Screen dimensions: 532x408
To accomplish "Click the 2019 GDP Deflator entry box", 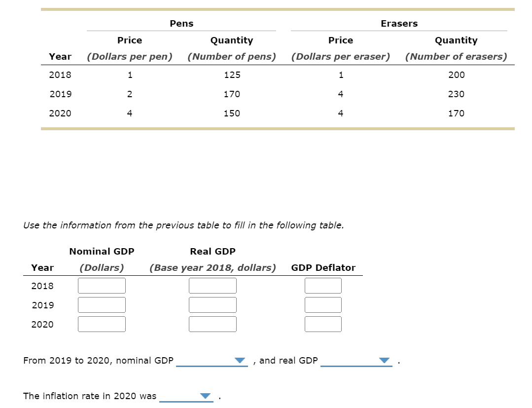I will click(323, 305).
